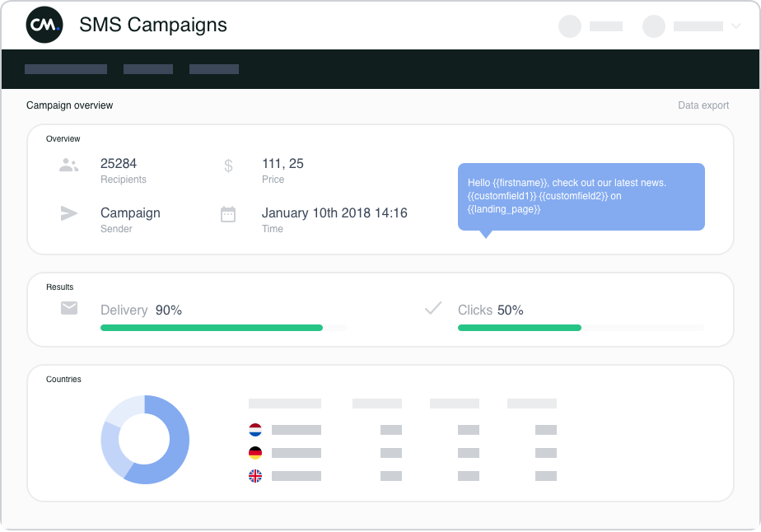Select the first navigation tab below the header
761x532 pixels.
[x=66, y=69]
